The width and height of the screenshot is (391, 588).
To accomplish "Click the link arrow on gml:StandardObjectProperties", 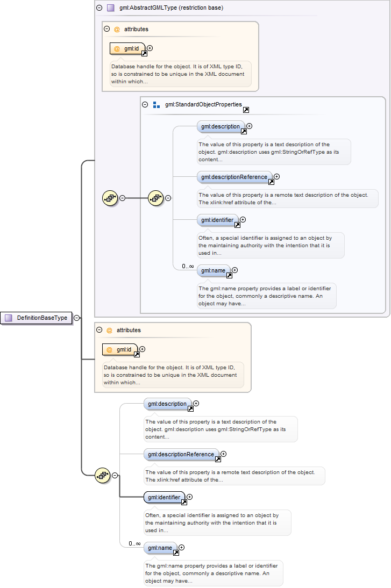I will 246,110.
